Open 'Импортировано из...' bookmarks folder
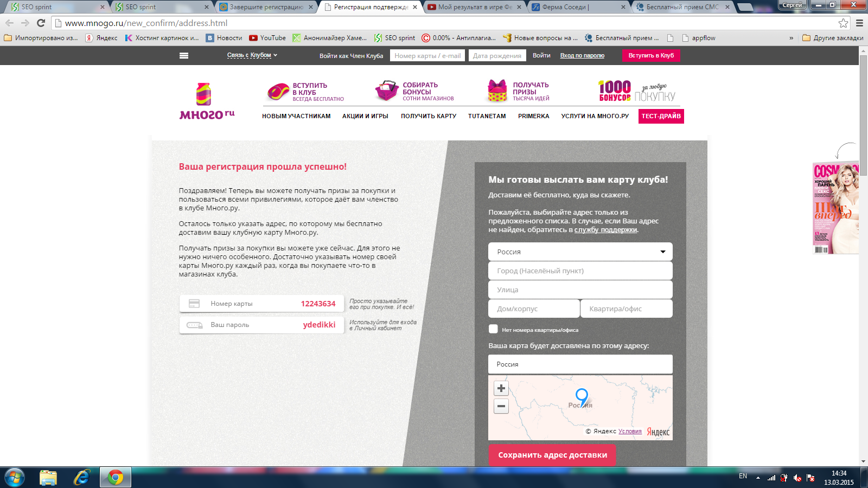868x488 pixels. coord(41,38)
